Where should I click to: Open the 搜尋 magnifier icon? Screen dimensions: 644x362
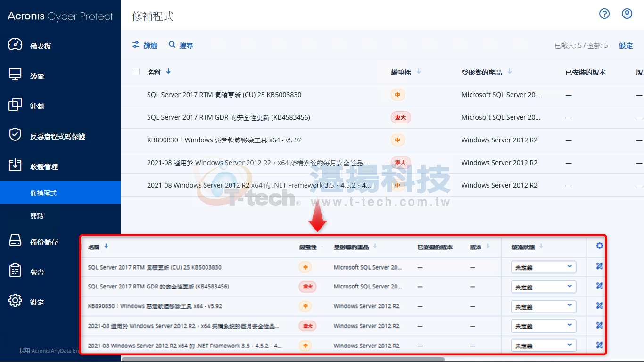[x=172, y=44]
